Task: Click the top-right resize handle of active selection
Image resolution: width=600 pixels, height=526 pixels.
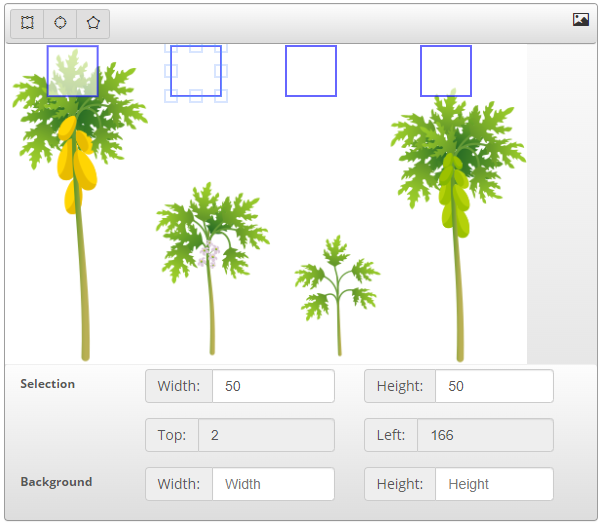Action: pos(221,47)
